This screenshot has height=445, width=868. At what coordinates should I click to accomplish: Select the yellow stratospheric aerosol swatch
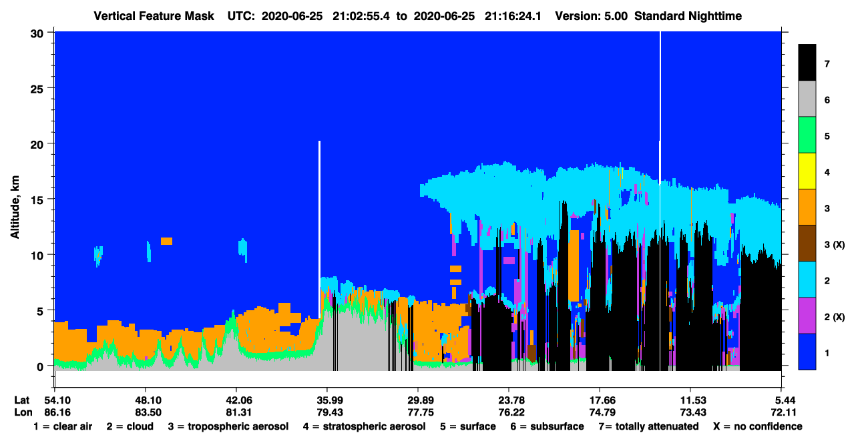(807, 171)
